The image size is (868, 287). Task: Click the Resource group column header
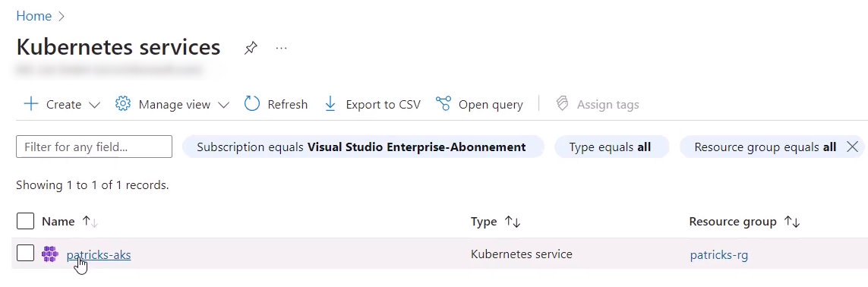click(733, 222)
